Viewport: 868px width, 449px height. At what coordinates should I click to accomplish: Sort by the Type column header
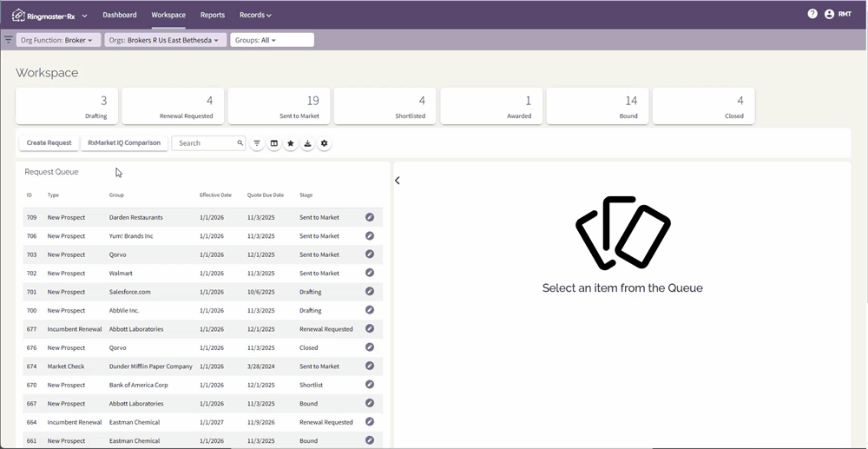(53, 195)
